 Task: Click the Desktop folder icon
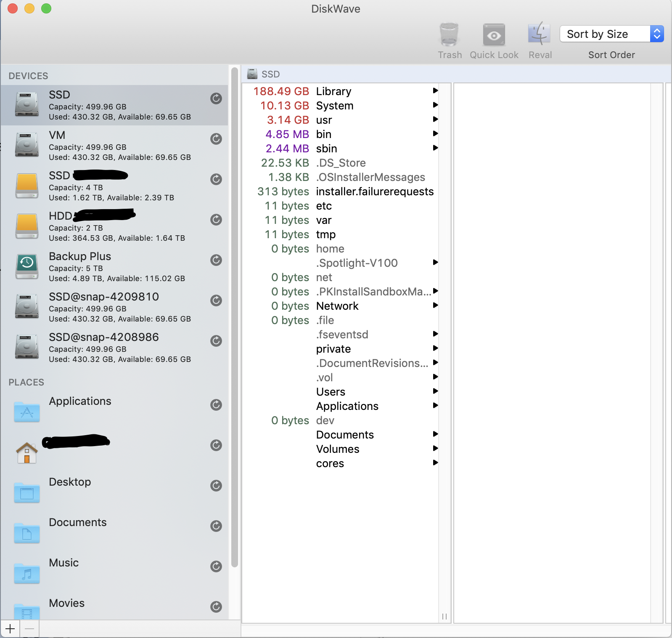[27, 492]
